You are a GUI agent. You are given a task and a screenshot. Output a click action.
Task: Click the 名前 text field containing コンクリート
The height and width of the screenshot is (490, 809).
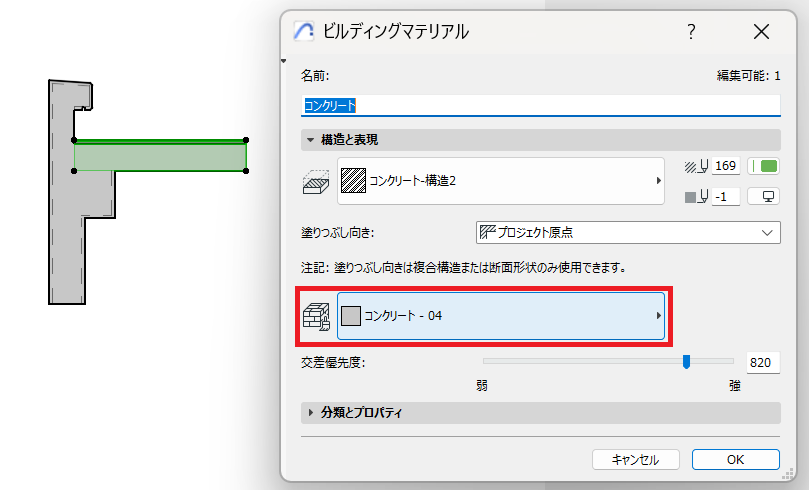[540, 104]
